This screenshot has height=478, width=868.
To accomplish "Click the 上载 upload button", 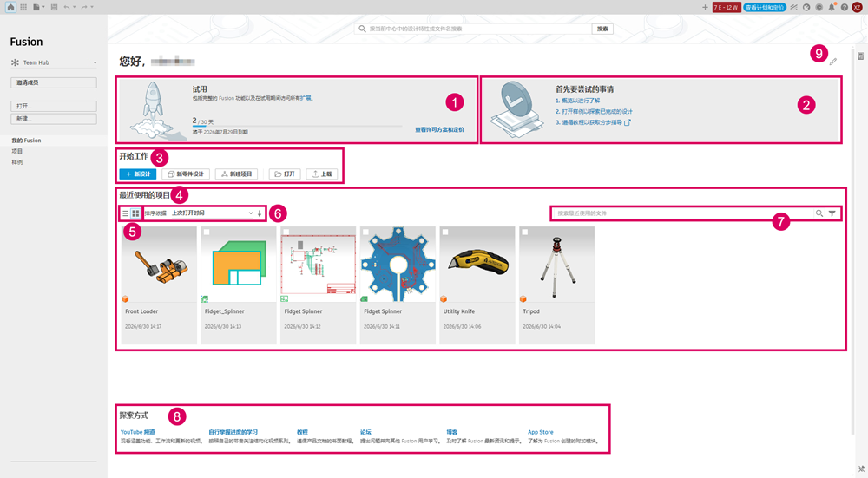I will pyautogui.click(x=322, y=174).
